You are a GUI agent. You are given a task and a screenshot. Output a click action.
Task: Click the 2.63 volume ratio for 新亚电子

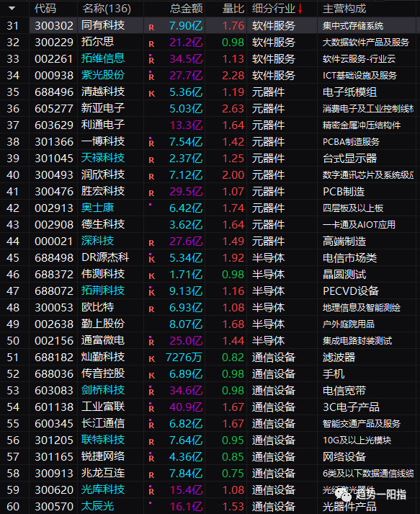pos(233,109)
